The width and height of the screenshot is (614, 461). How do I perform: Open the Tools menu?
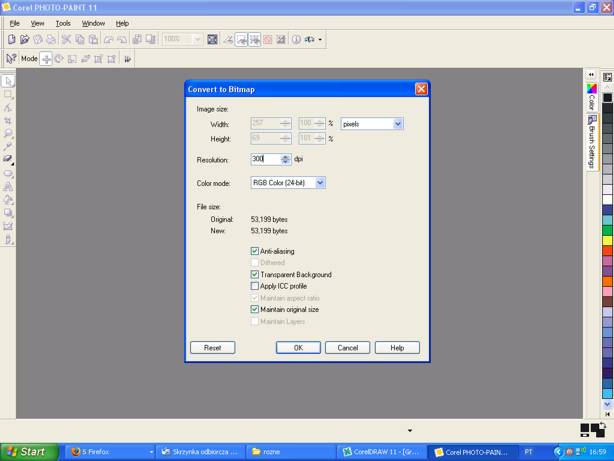pos(63,23)
